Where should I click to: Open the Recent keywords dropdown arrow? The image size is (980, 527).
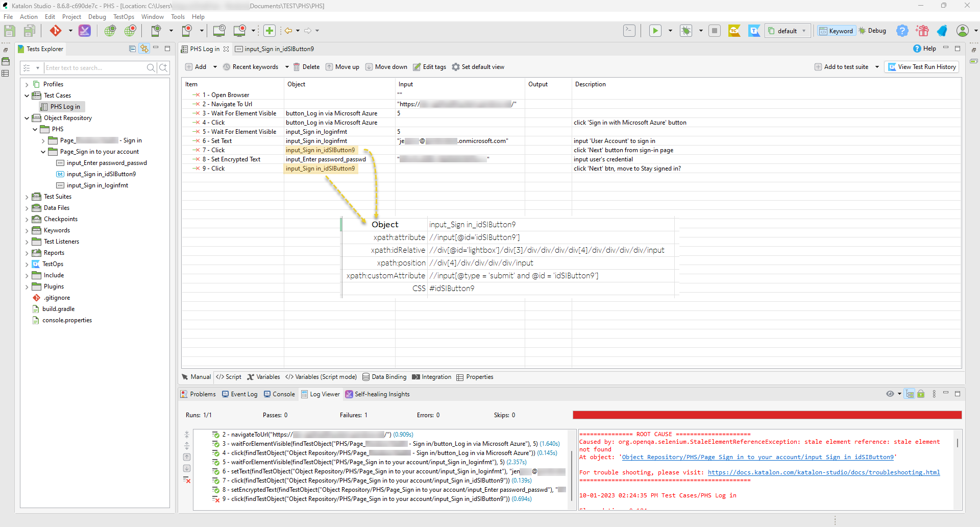(x=287, y=67)
